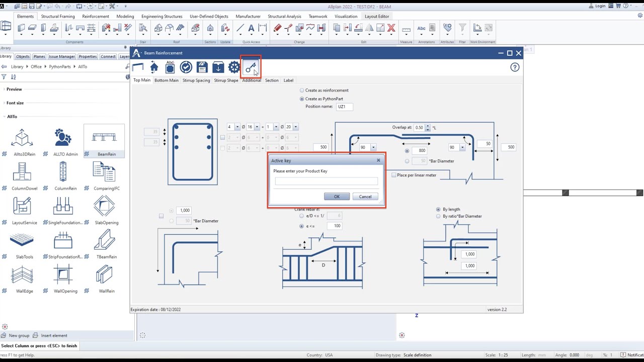Click the floppy disk save icon in Beam Reinforcement
This screenshot has width=644, height=362.
point(202,67)
